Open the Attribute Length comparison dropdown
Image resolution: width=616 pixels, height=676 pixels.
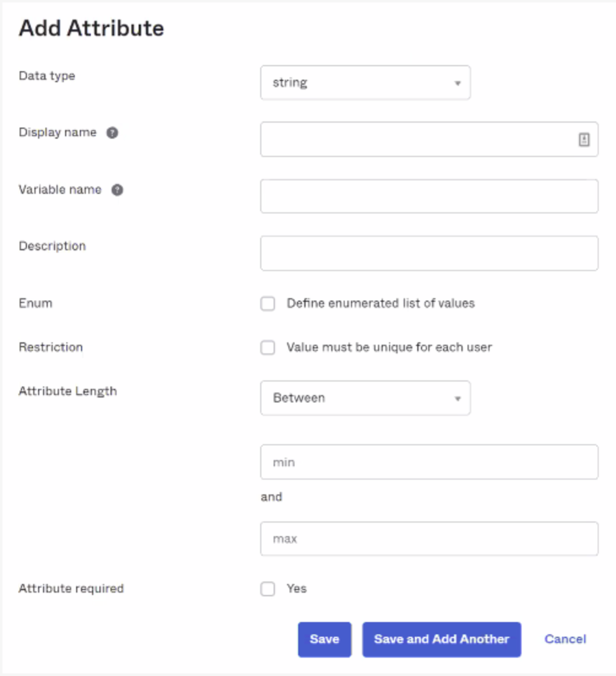(x=365, y=398)
